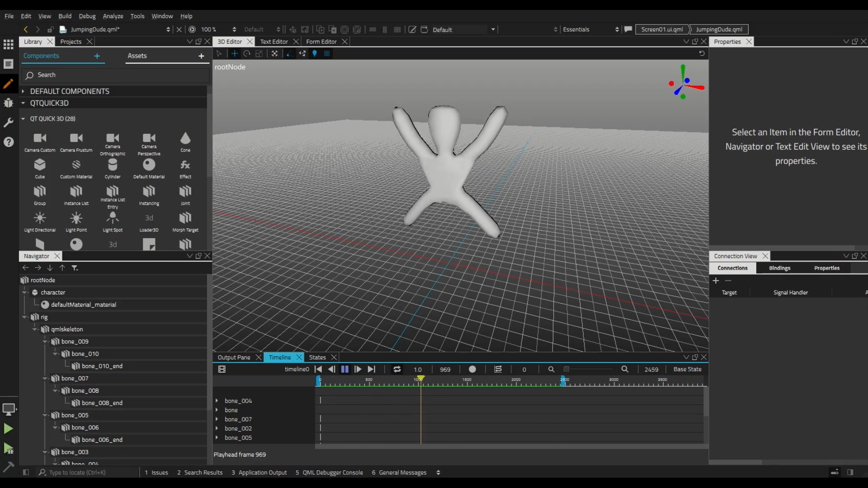Image resolution: width=868 pixels, height=488 pixels.
Task: Open the Build menu
Action: coord(65,16)
